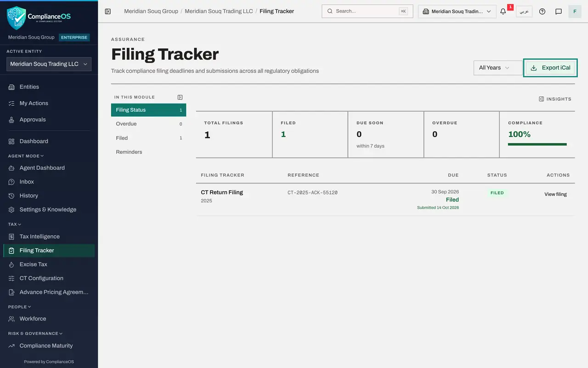Open the help question-mark icon
588x368 pixels.
click(542, 11)
